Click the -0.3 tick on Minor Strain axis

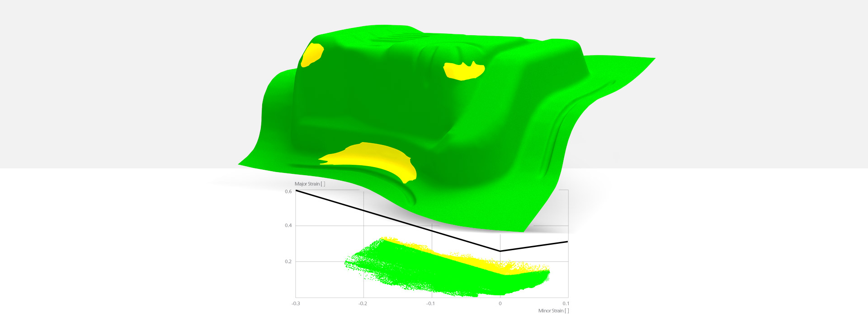[x=296, y=303]
